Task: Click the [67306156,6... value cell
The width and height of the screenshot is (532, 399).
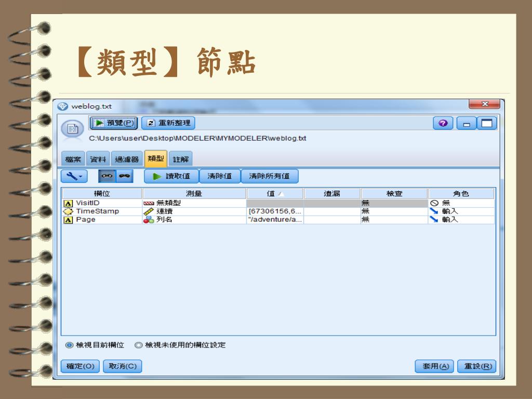Action: [275, 211]
